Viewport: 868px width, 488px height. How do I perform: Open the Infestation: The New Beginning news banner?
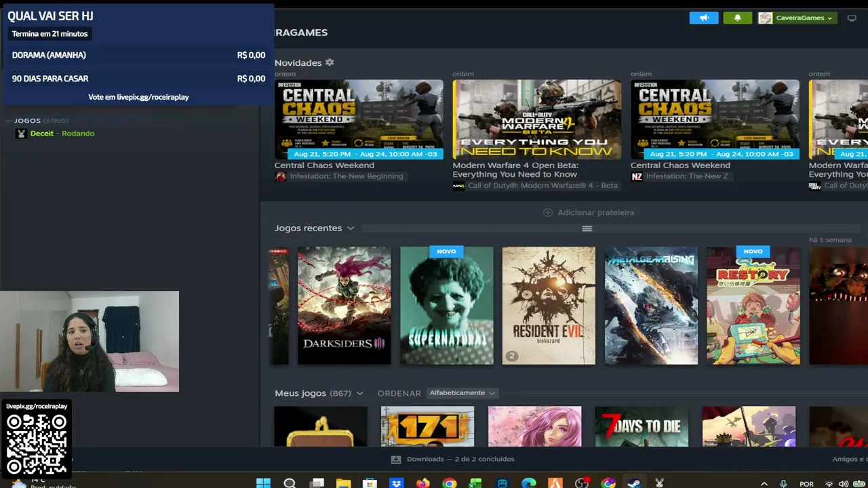point(359,119)
